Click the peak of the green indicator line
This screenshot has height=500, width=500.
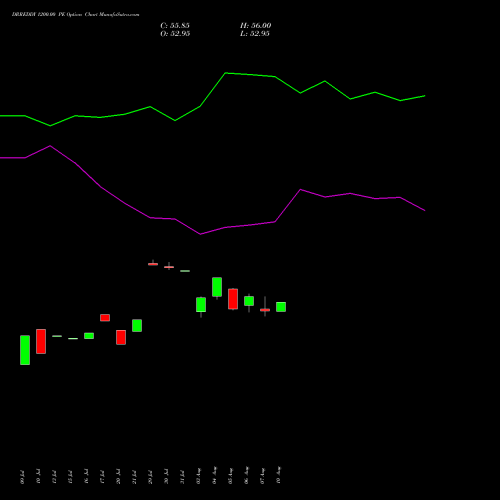click(x=226, y=73)
